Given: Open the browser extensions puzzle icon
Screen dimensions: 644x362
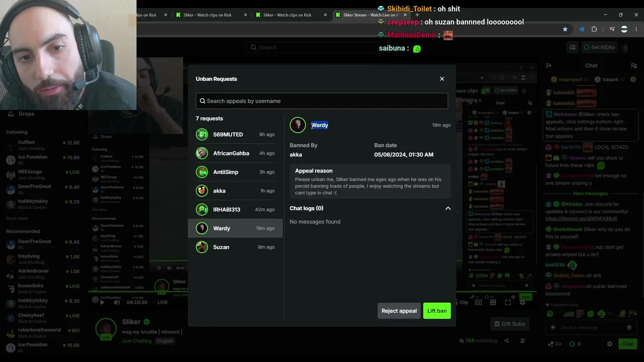Looking at the screenshot, I should 594,29.
